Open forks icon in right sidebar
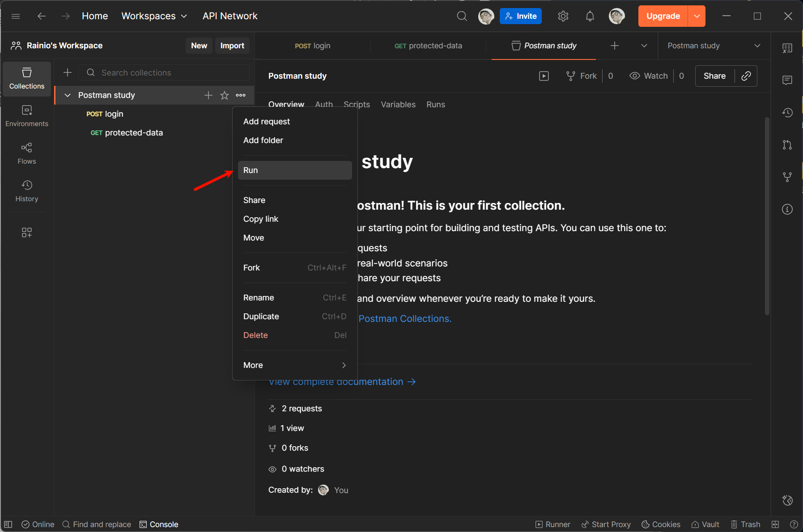 [x=787, y=177]
